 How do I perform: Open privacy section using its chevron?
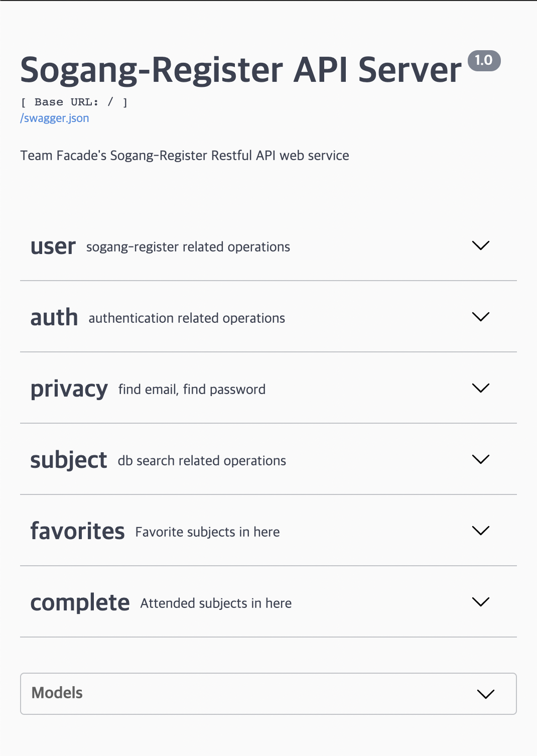click(x=481, y=388)
